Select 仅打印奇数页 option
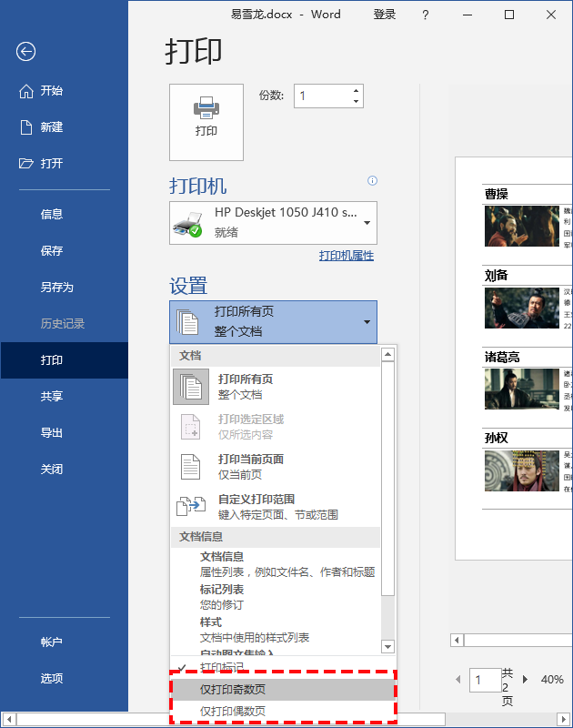The width and height of the screenshot is (573, 728). pyautogui.click(x=283, y=690)
